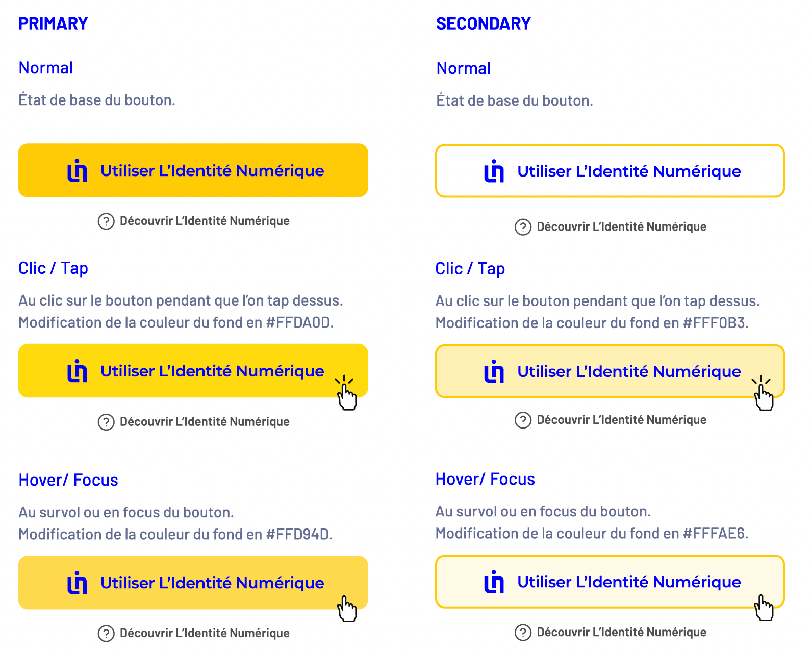Image resolution: width=812 pixels, height=655 pixels.
Task: Click the LIN logo icon in Secondary Normal button
Action: click(x=494, y=171)
